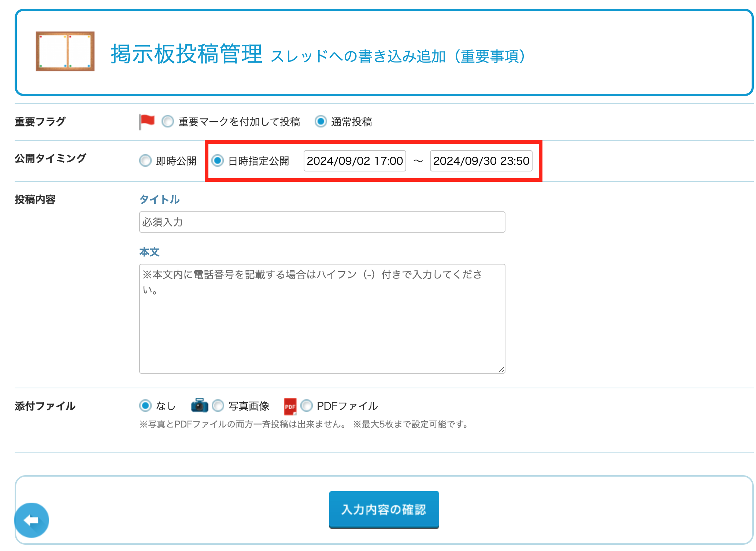This screenshot has width=756, height=551.
Task: Select 通常投稿 radio button
Action: pos(320,122)
